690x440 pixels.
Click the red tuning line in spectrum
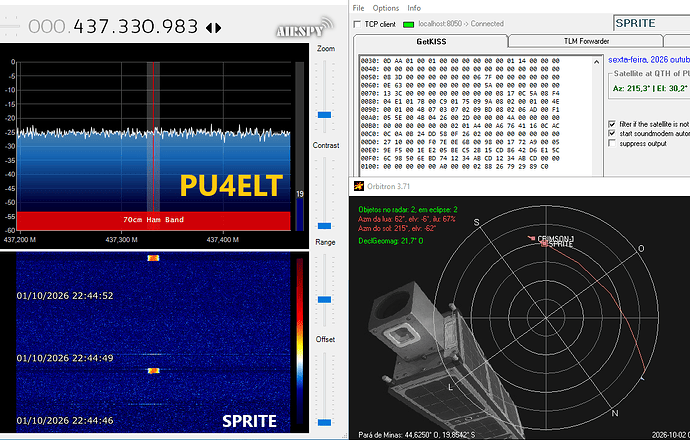pyautogui.click(x=153, y=136)
